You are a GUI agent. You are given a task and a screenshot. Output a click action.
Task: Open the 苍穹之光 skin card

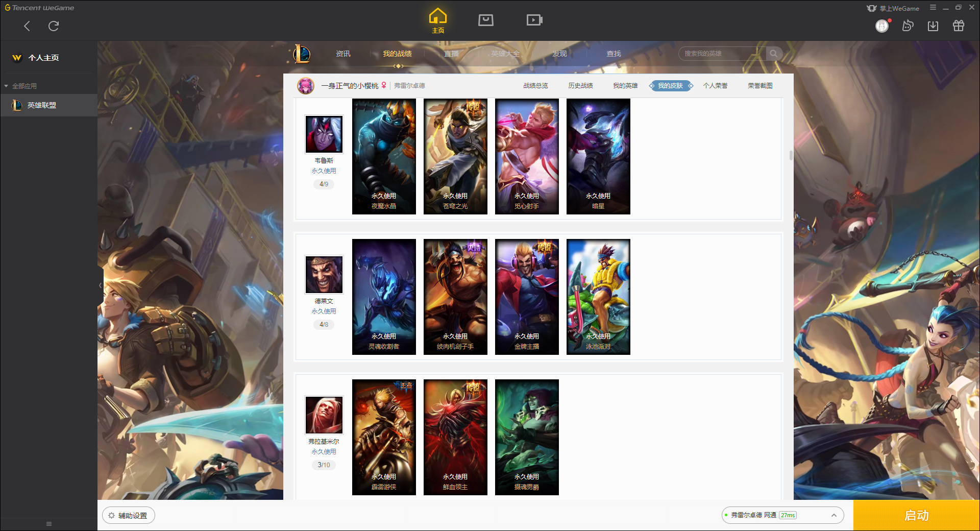coord(455,156)
